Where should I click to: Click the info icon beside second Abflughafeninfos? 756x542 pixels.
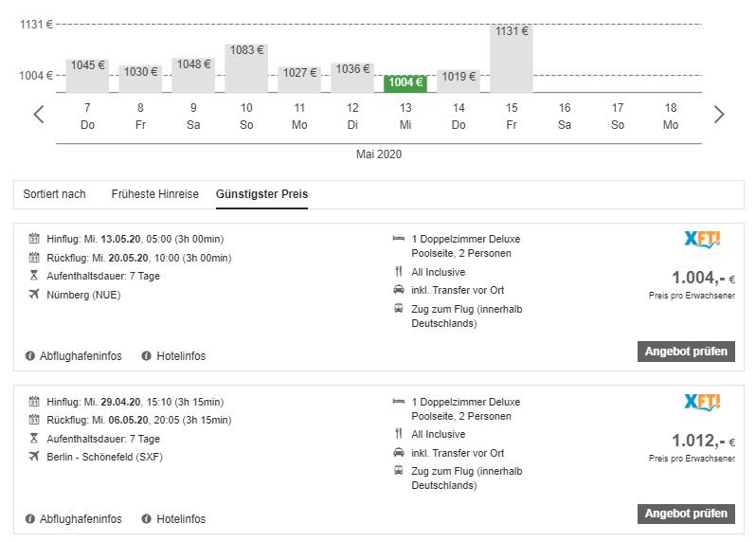pos(30,519)
